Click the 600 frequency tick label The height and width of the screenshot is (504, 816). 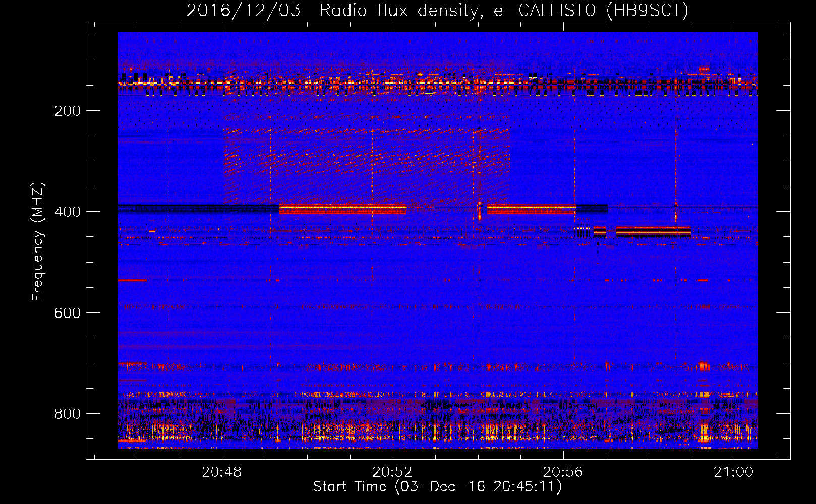68,313
